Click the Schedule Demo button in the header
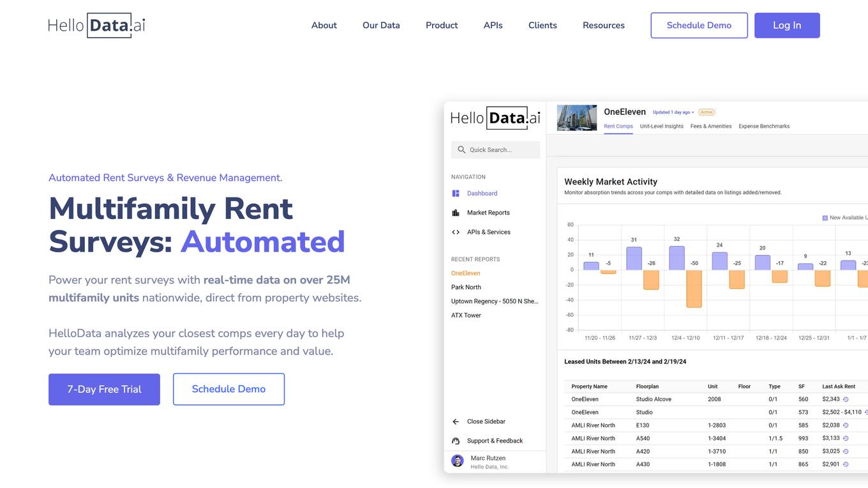This screenshot has height=488, width=868. (x=699, y=26)
